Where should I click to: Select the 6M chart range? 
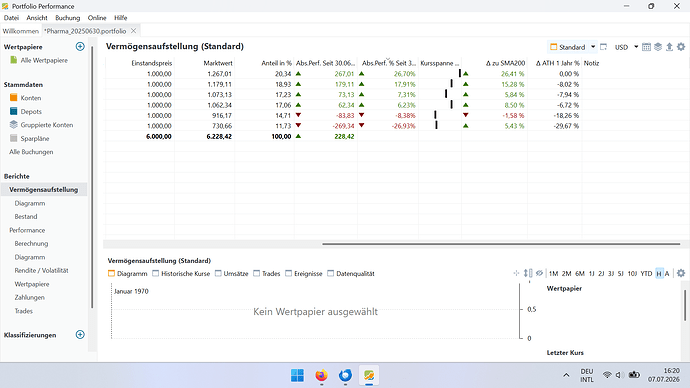point(580,274)
